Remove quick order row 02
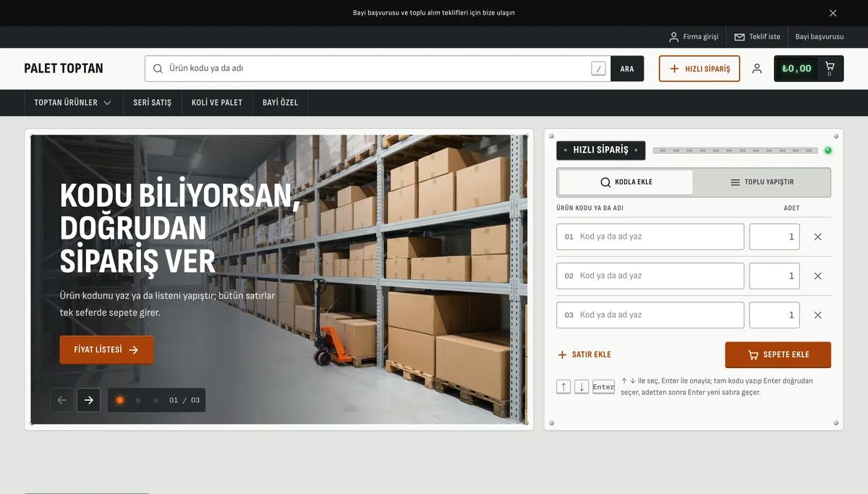Viewport: 868px width, 494px height. 818,276
